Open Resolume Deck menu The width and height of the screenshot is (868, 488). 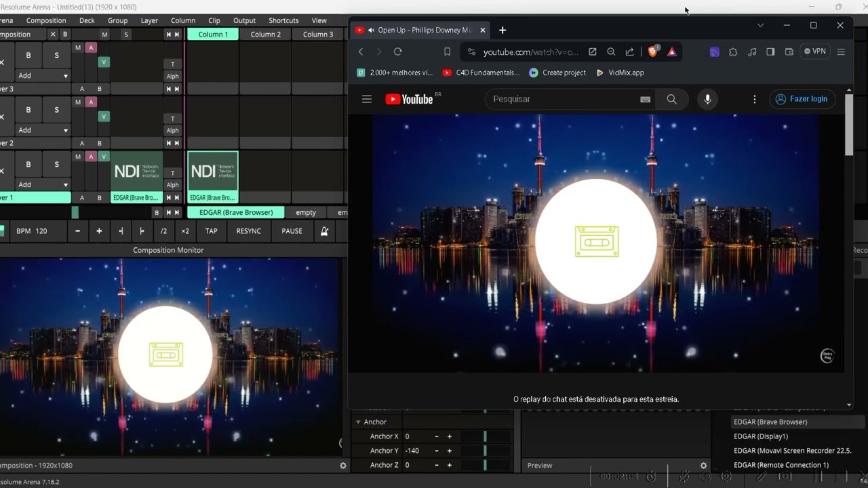(x=87, y=20)
